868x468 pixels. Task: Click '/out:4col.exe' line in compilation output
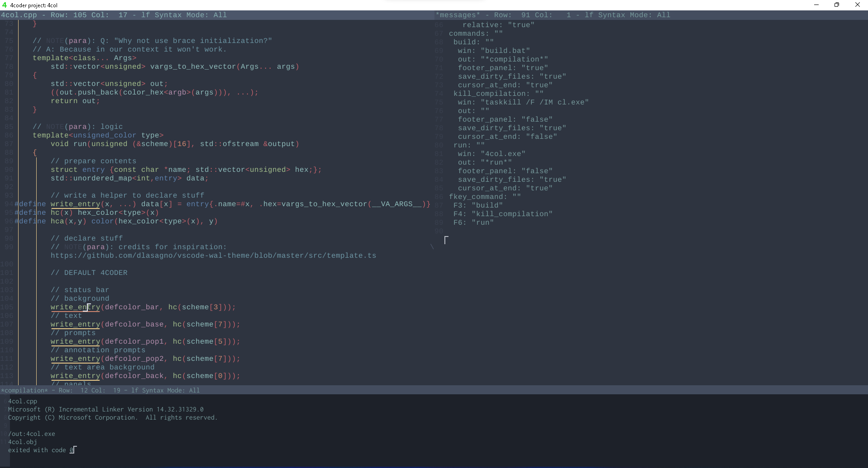tap(32, 434)
